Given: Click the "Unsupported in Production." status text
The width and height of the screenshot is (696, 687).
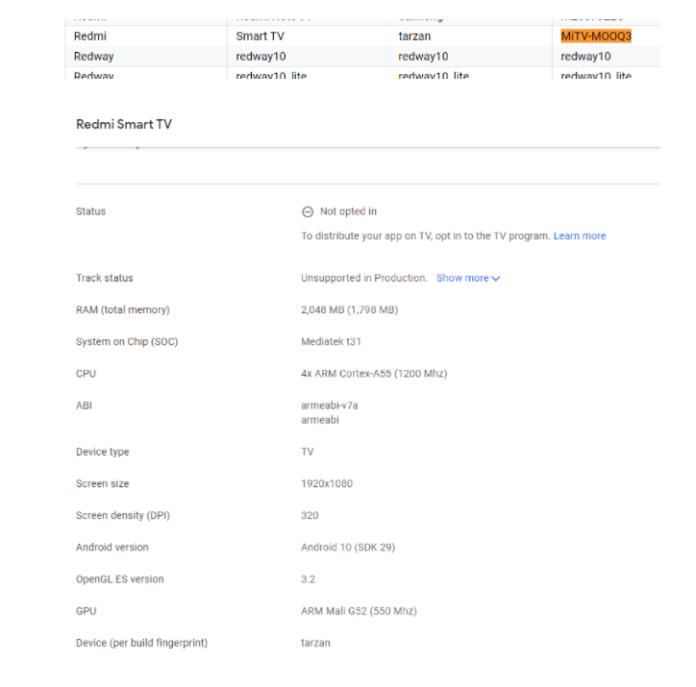Looking at the screenshot, I should pyautogui.click(x=364, y=278).
